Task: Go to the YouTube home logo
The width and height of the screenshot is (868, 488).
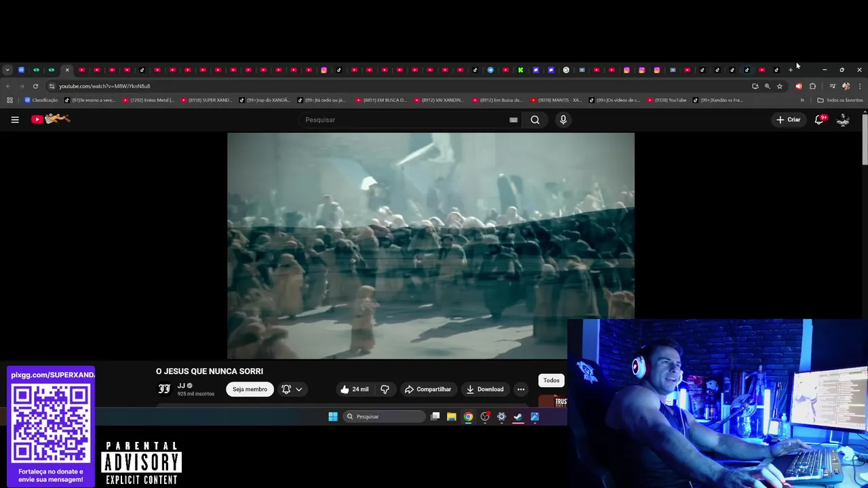Action: tap(51, 119)
